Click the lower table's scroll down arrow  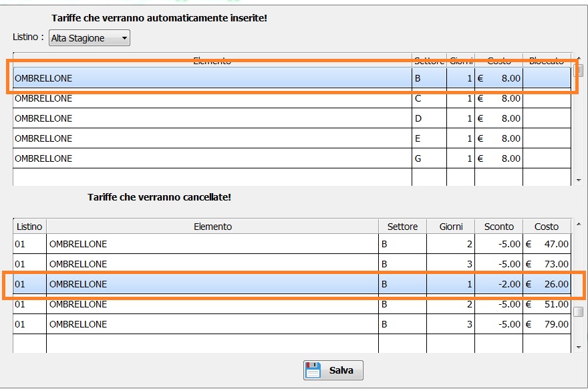579,348
